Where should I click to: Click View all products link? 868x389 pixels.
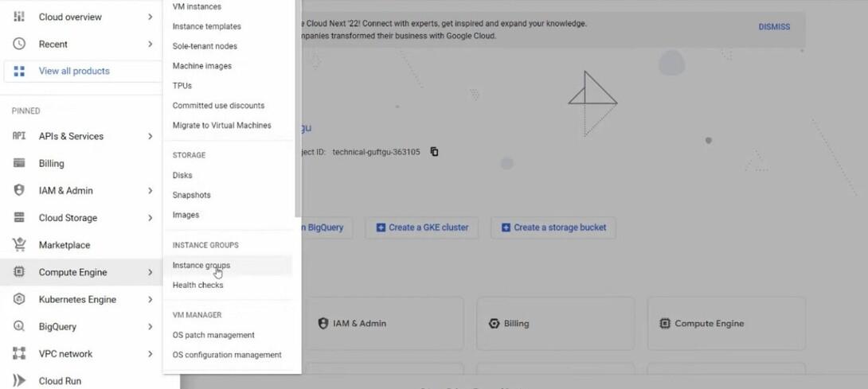coord(74,71)
